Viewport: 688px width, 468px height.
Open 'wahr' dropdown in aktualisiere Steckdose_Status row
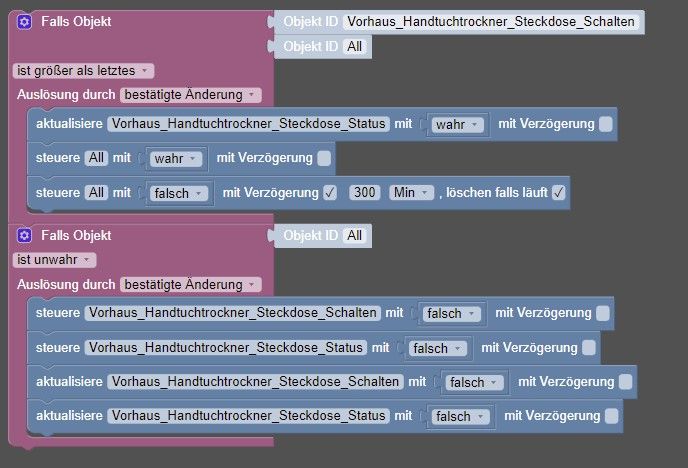point(457,125)
